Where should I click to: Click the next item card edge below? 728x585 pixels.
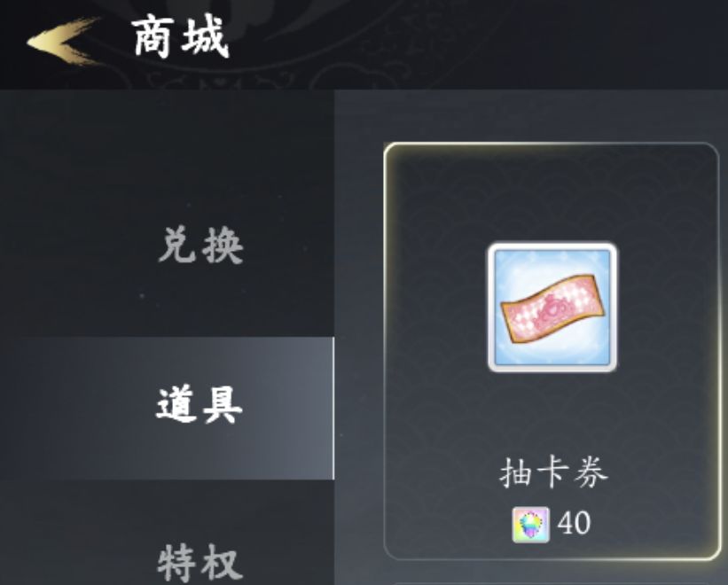click(552, 582)
